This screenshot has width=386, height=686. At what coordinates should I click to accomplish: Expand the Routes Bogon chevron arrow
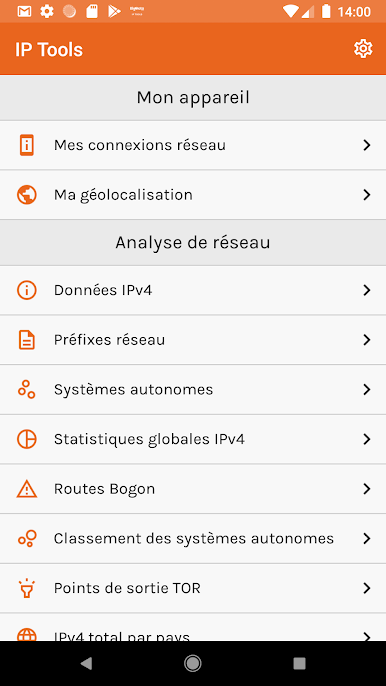[x=367, y=489]
